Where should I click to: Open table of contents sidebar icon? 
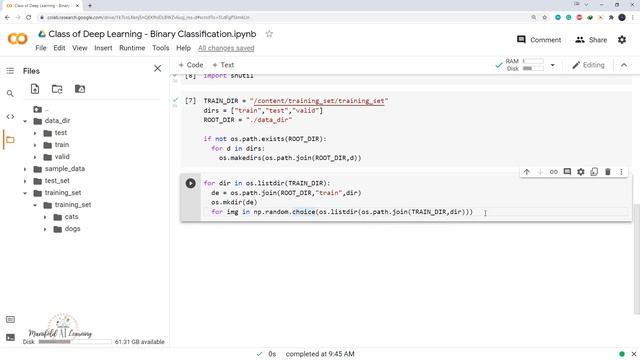10,71
